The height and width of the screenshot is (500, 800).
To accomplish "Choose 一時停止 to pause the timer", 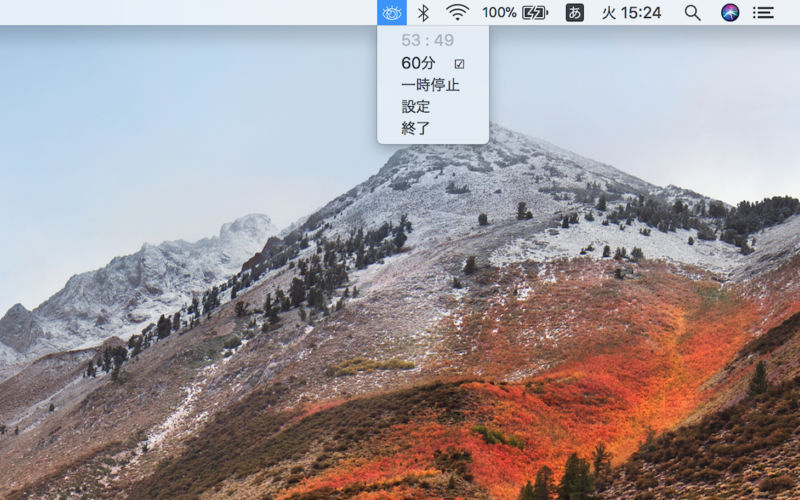I will [433, 85].
